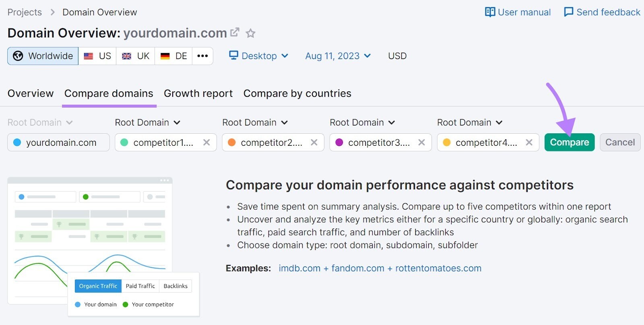This screenshot has width=644, height=325.
Task: Open the Compare by countries tab
Action: coord(297,93)
